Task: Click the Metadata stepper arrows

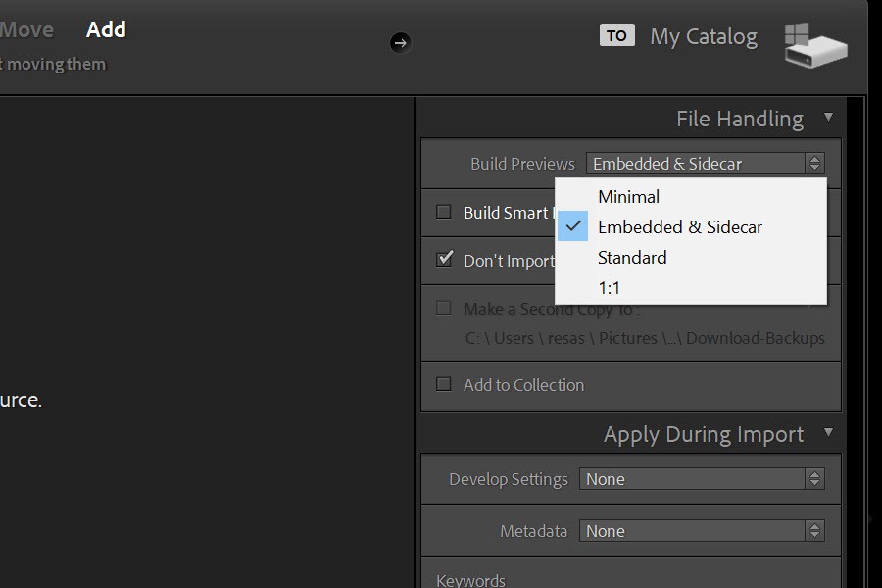Action: click(x=814, y=530)
